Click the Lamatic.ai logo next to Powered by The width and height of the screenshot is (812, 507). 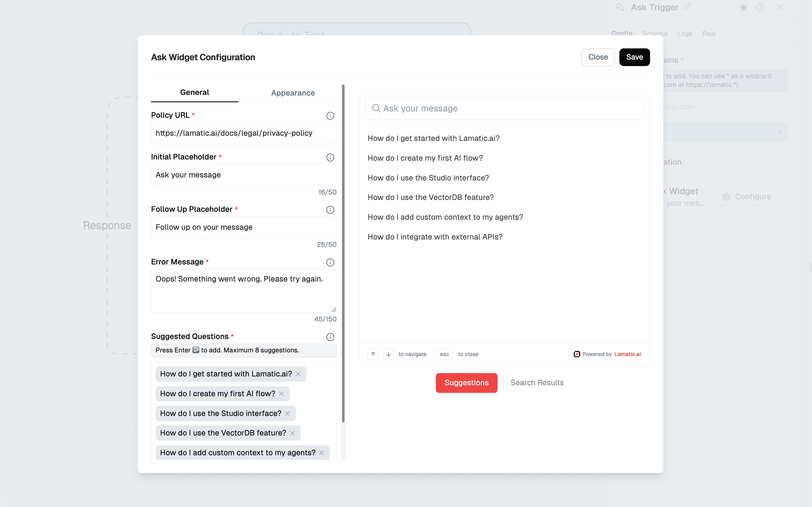click(576, 354)
